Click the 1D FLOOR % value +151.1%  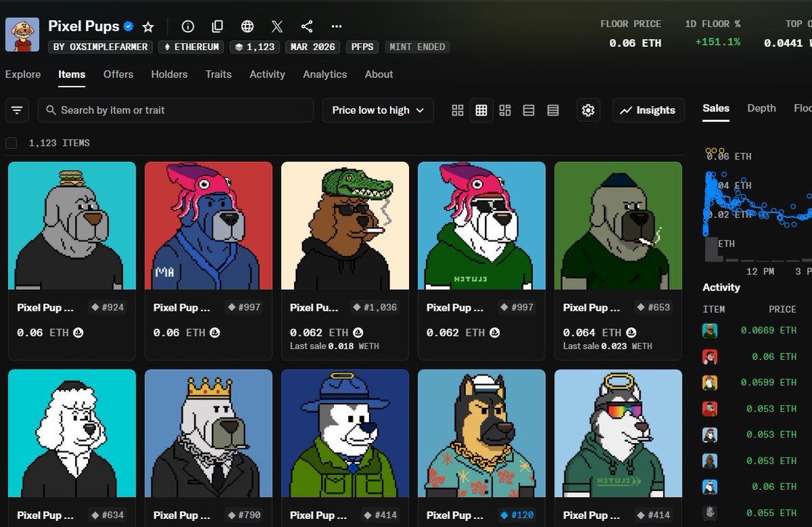717,42
